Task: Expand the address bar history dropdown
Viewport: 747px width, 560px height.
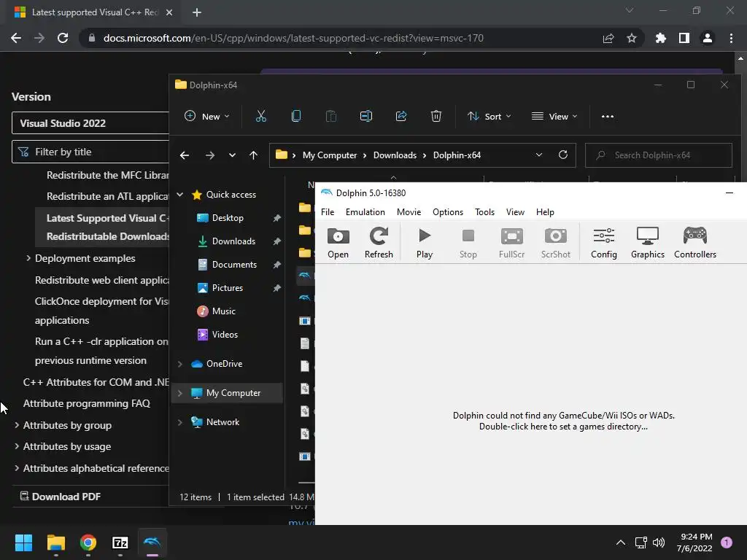Action: [x=539, y=155]
